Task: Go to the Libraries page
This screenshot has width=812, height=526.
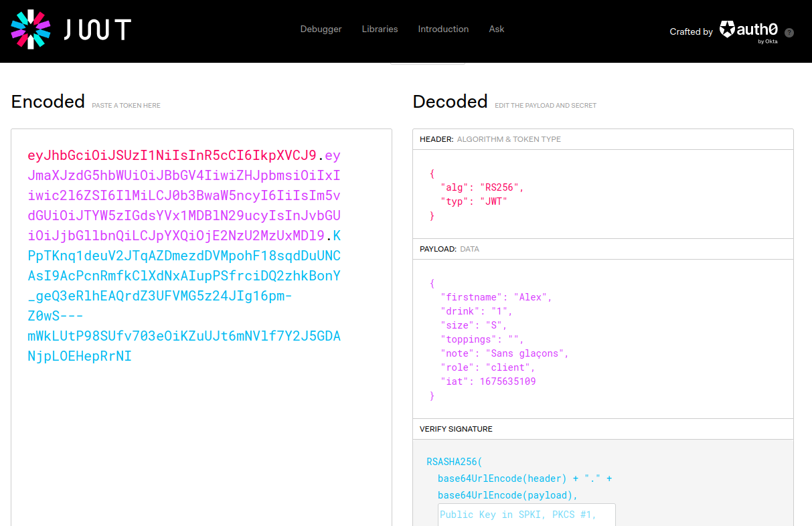Action: pos(380,29)
